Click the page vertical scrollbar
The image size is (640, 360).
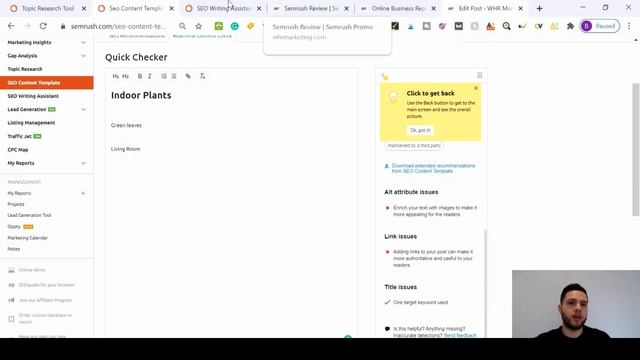pyautogui.click(x=636, y=149)
